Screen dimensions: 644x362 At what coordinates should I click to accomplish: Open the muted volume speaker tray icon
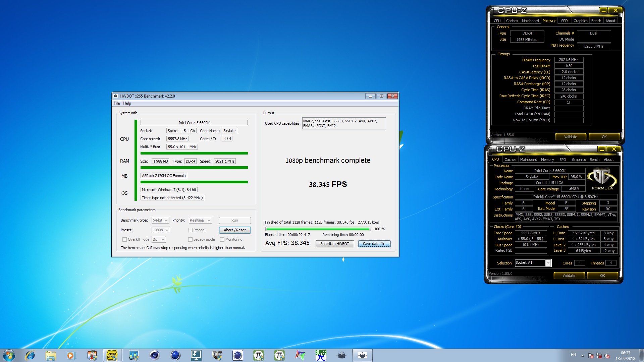(607, 356)
